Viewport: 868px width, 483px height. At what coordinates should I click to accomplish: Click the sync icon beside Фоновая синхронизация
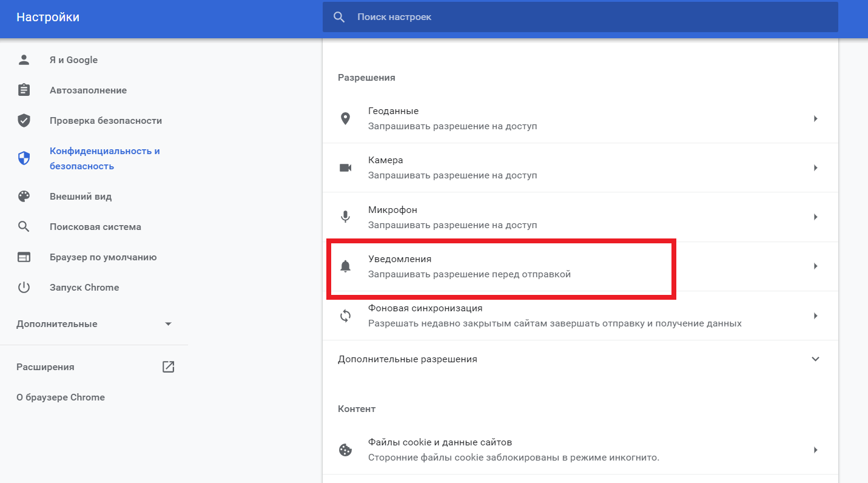coord(345,316)
